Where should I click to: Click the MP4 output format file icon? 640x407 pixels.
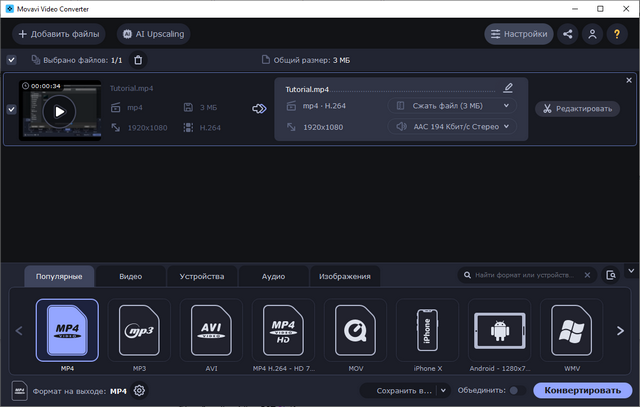coord(20,391)
